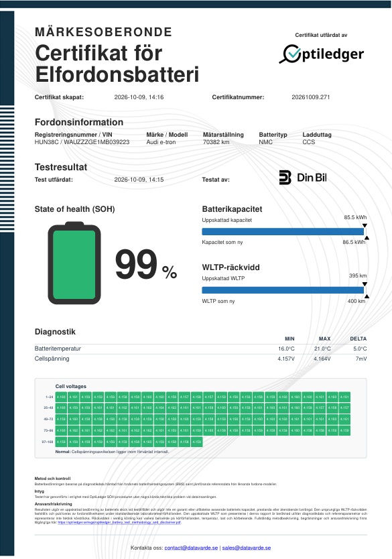Click the 73–96 cell row label
The width and height of the screenshot is (392, 559).
point(48,430)
